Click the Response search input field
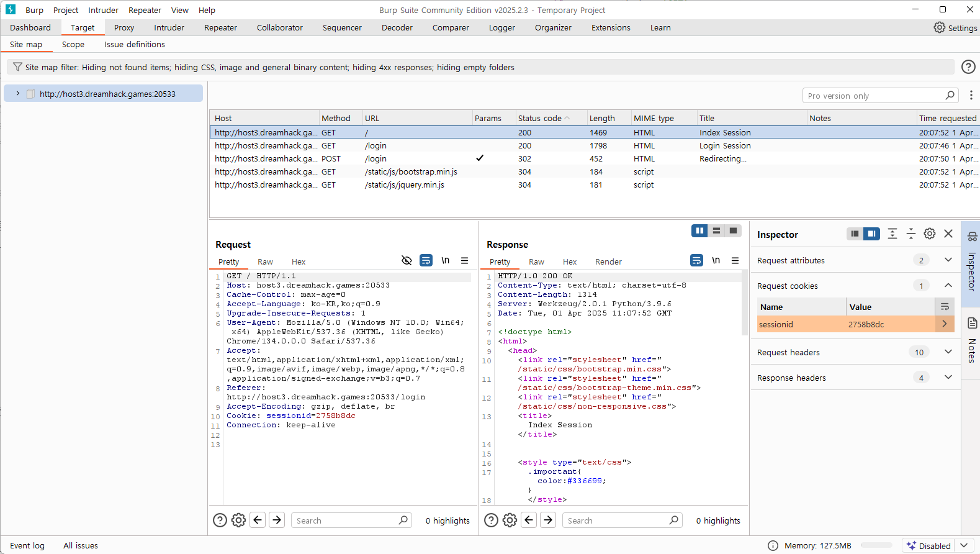The height and width of the screenshot is (554, 980). pyautogui.click(x=614, y=520)
